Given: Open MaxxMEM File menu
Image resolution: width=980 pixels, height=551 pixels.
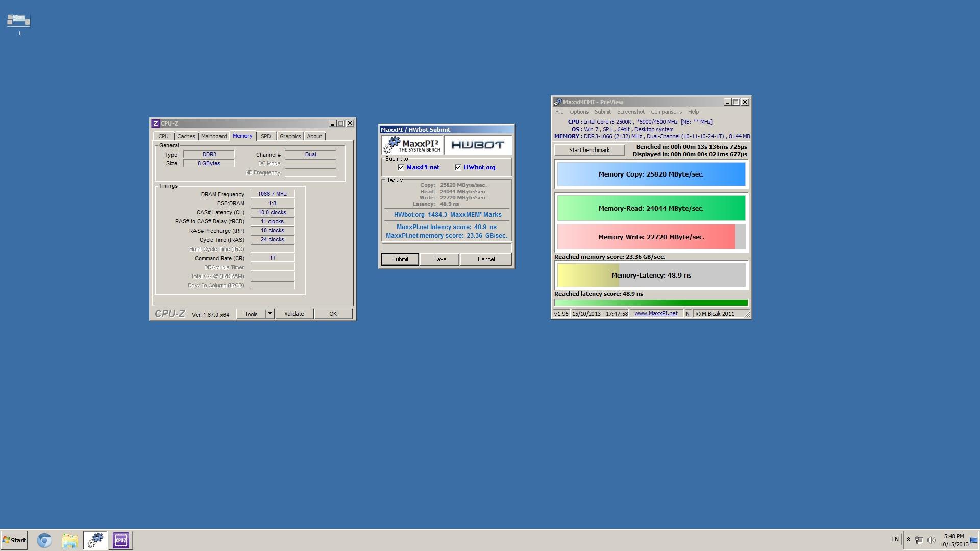Looking at the screenshot, I should click(x=559, y=112).
